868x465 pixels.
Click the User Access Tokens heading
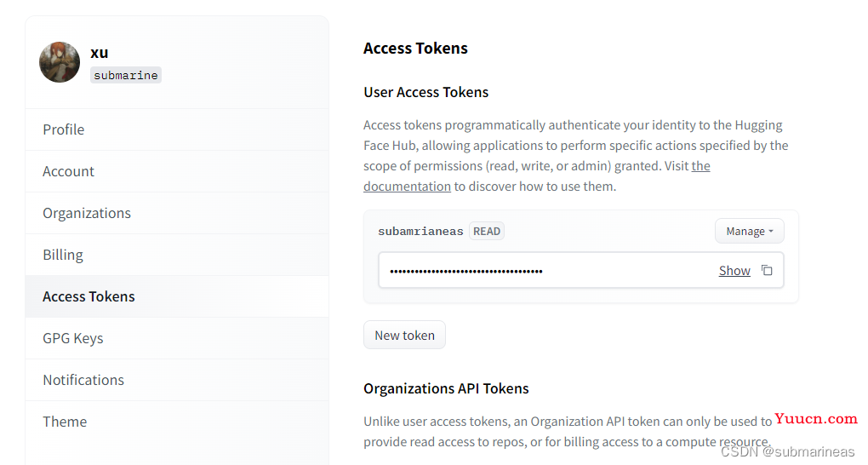point(425,92)
